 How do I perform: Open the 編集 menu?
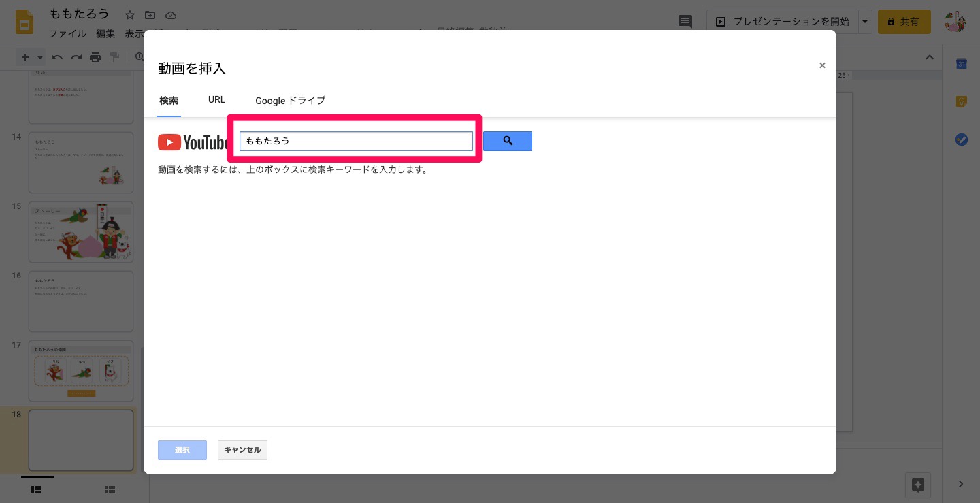click(105, 33)
